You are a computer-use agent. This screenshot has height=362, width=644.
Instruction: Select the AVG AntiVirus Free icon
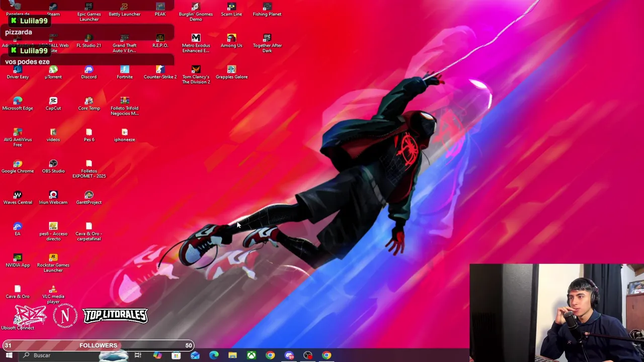(18, 137)
